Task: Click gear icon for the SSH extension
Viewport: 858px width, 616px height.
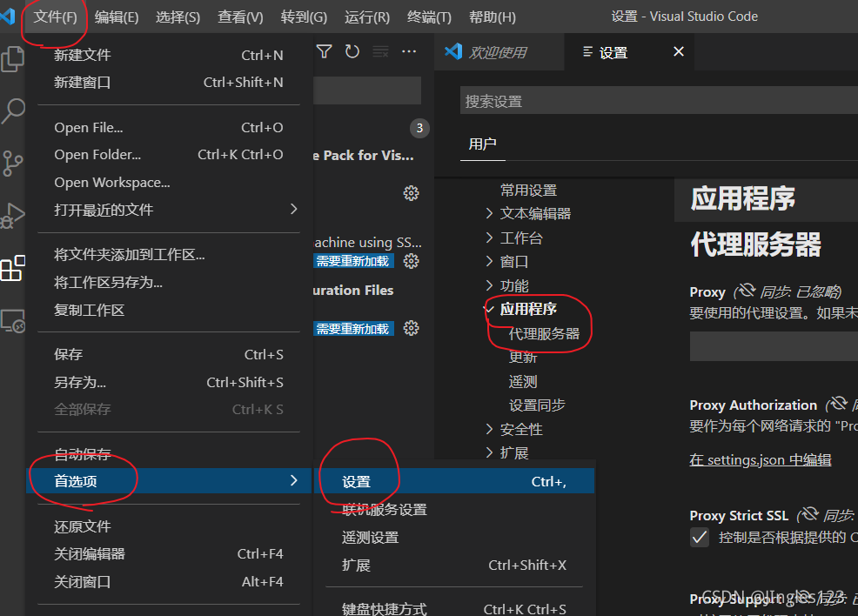Action: [411, 261]
